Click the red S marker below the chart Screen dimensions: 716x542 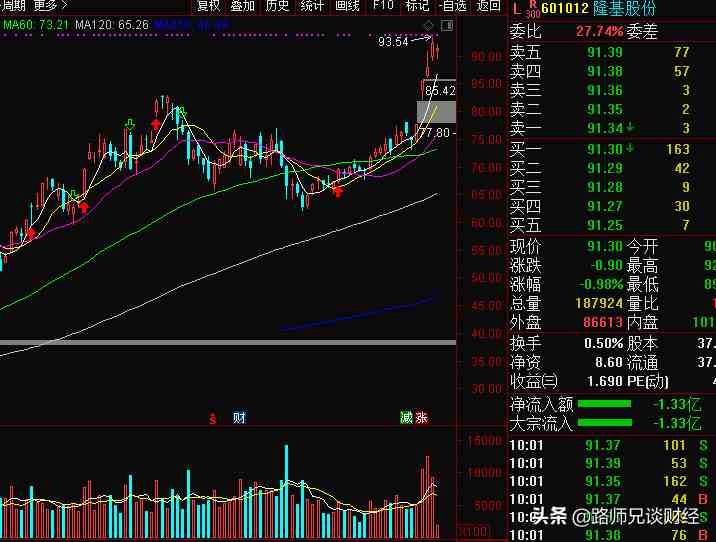click(x=213, y=418)
